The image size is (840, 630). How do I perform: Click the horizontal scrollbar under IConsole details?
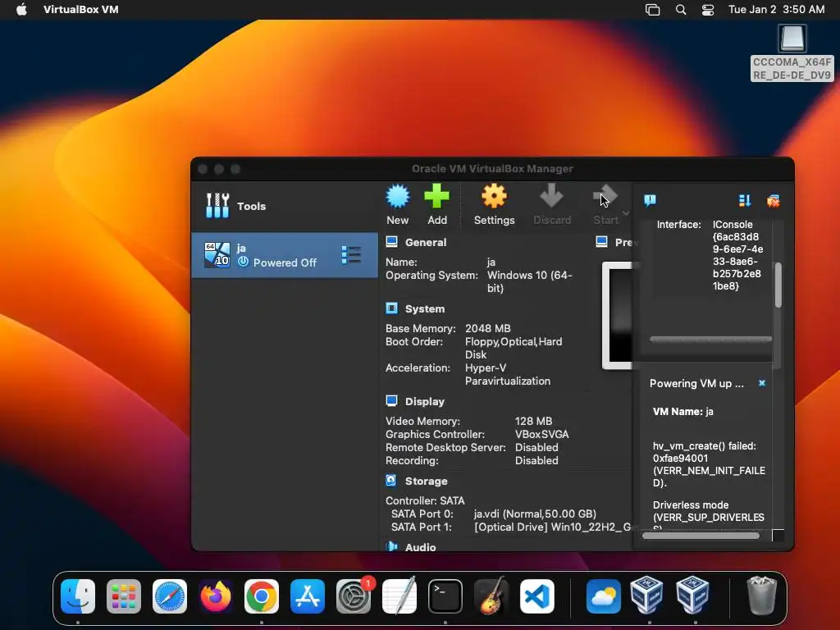click(710, 339)
